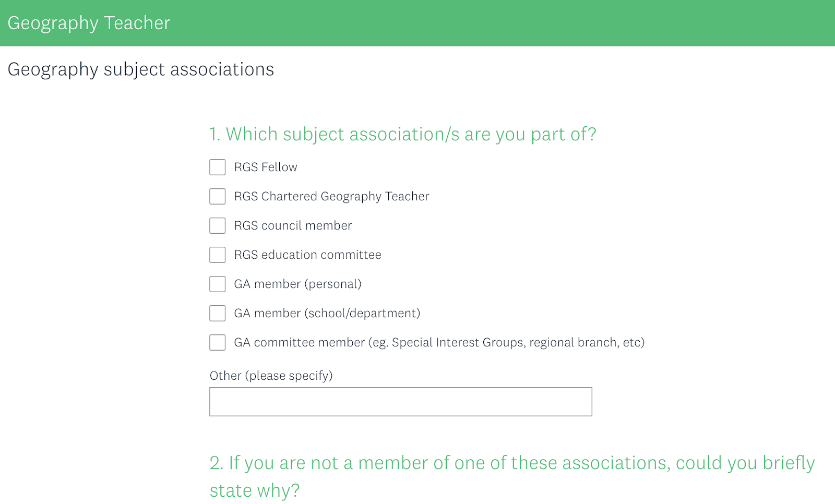Click the Other (please specify) text field
Viewport: 835px width, 504px height.
(x=400, y=402)
